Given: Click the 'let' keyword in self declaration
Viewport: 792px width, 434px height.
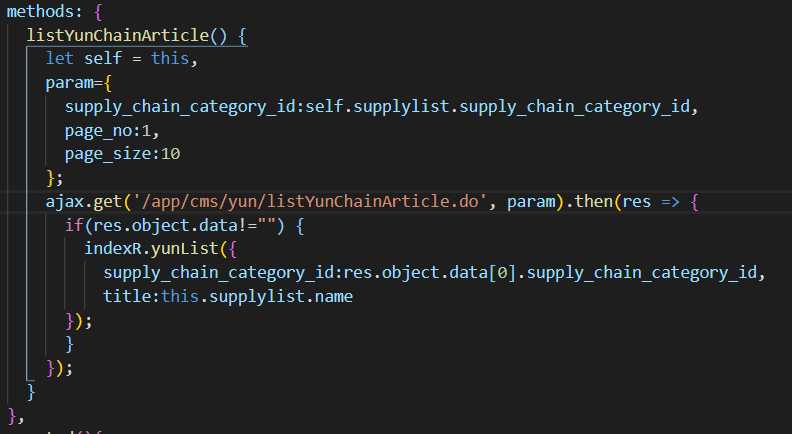Looking at the screenshot, I should (60, 58).
